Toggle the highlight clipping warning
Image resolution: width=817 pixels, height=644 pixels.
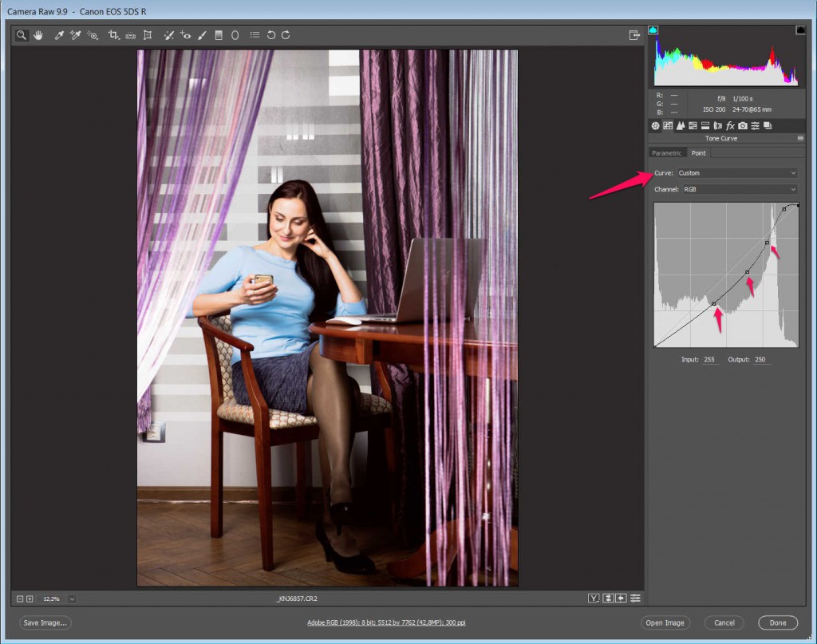point(800,30)
